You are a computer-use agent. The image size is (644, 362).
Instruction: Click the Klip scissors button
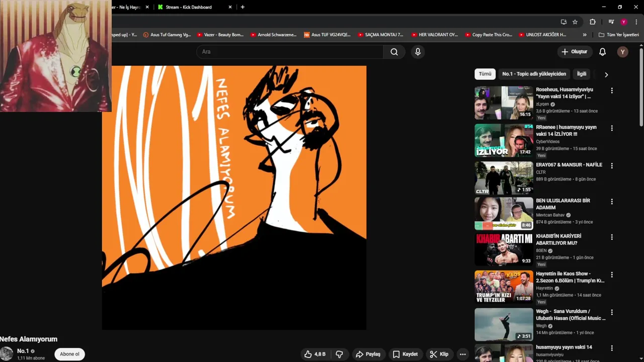439,354
